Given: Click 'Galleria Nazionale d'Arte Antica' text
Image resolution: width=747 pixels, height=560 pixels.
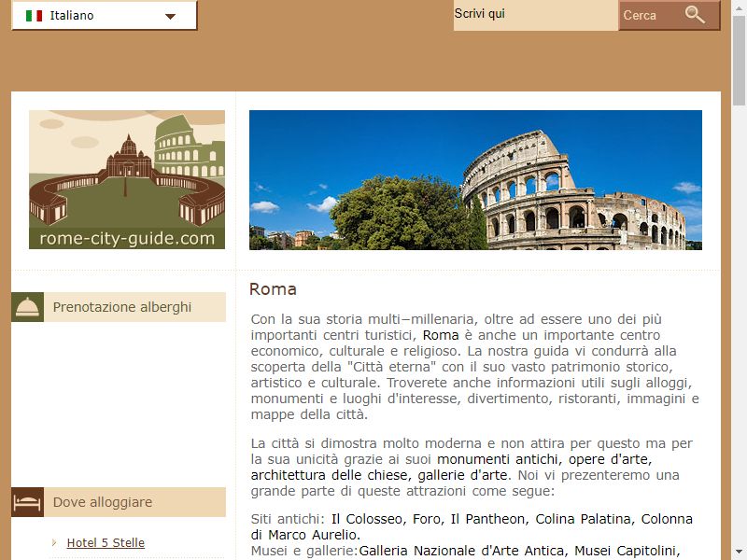Looking at the screenshot, I should click(x=462, y=551).
